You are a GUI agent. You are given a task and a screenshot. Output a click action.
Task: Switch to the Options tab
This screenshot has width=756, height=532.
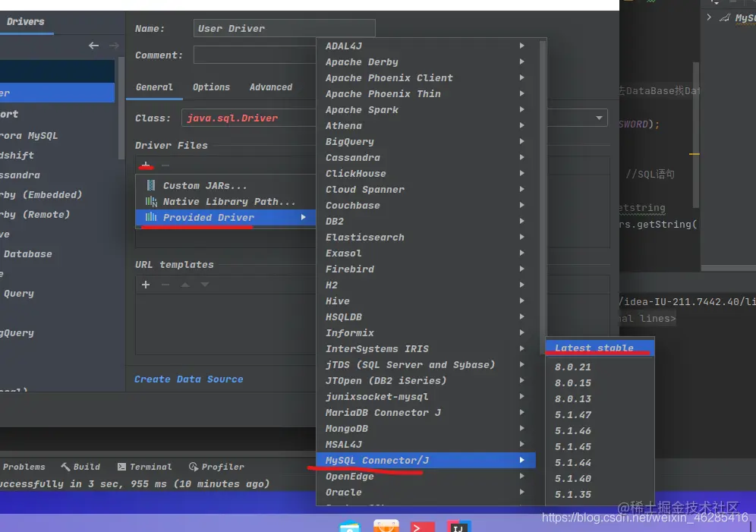[211, 87]
